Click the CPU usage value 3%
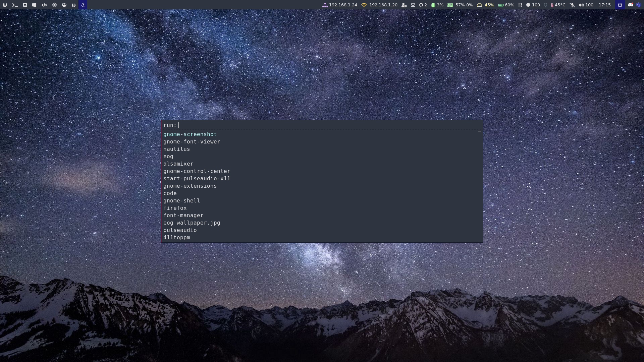 point(440,5)
